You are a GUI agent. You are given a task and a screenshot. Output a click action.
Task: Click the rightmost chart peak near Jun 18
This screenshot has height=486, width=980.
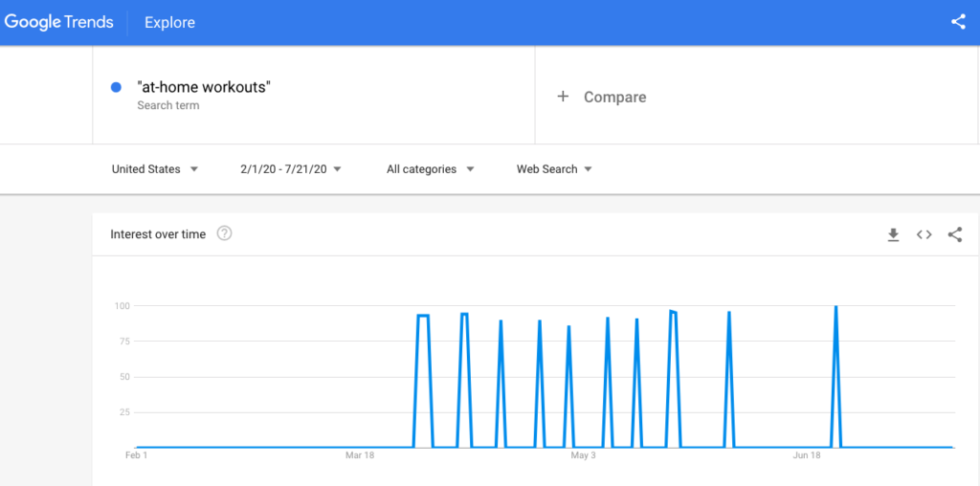(x=835, y=308)
